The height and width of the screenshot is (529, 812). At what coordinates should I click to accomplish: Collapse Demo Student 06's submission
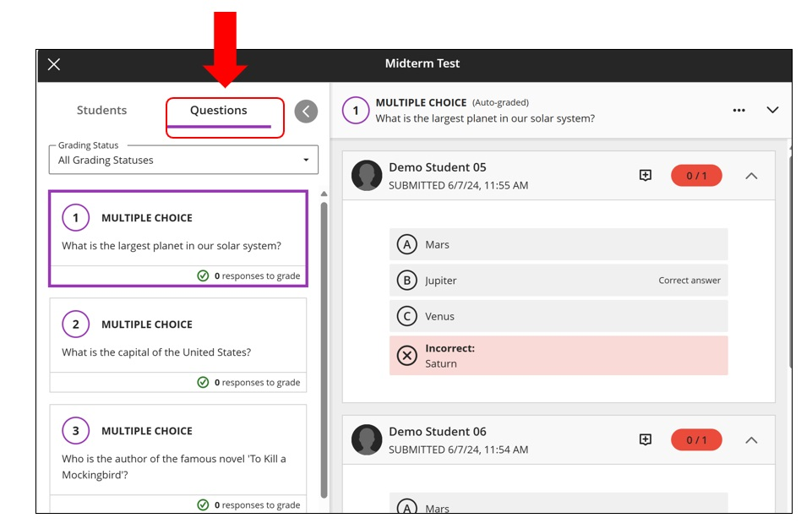(751, 439)
